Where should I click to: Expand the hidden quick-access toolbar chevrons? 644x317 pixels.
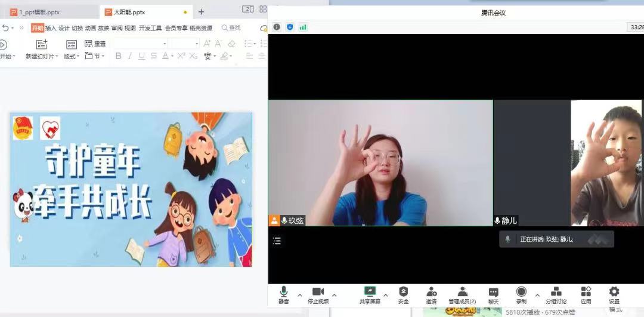coord(21,28)
